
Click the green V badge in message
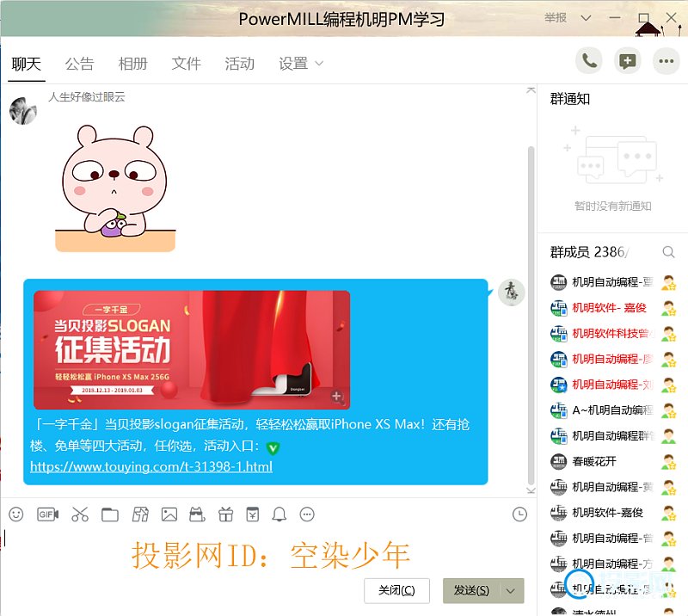pos(273,448)
